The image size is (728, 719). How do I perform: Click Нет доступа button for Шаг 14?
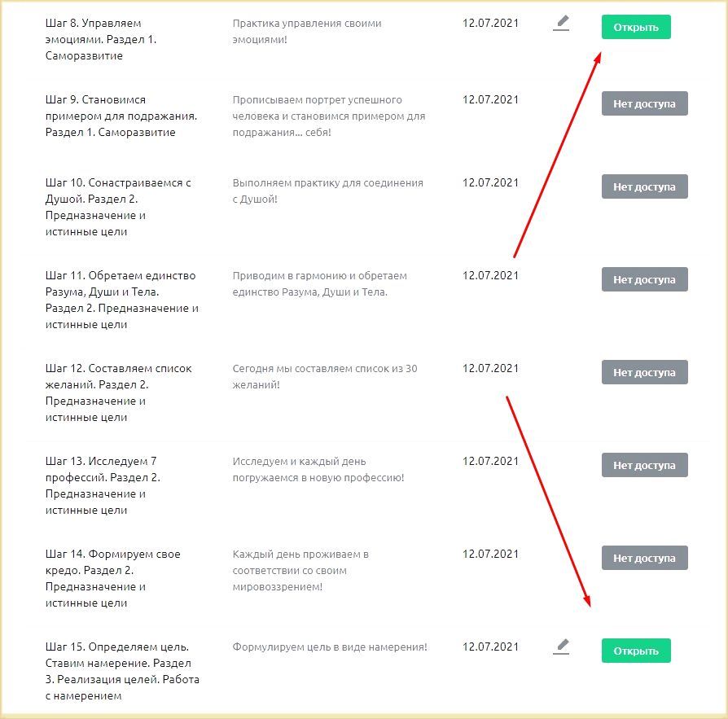[644, 558]
